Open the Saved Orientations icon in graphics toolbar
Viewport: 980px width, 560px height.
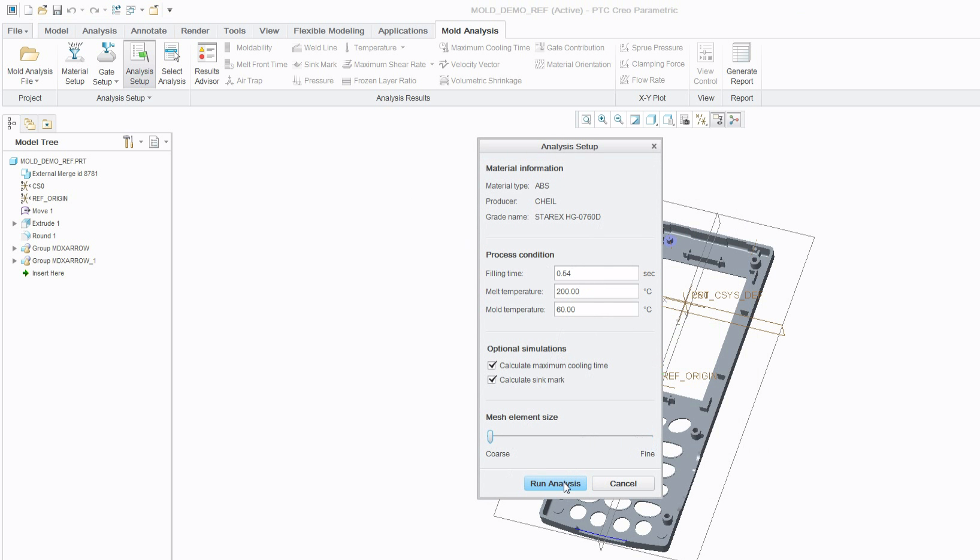(x=668, y=120)
